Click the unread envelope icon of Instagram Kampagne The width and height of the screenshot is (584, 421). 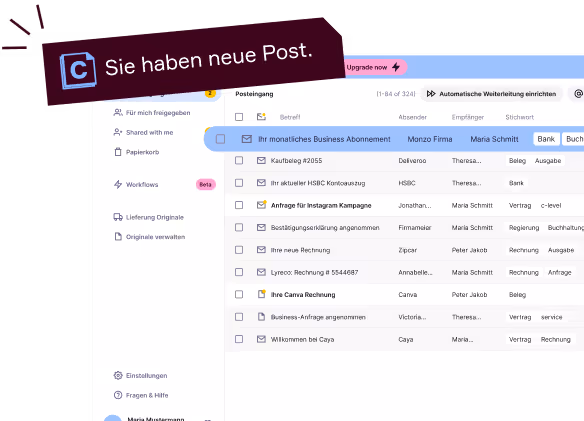[x=261, y=205]
